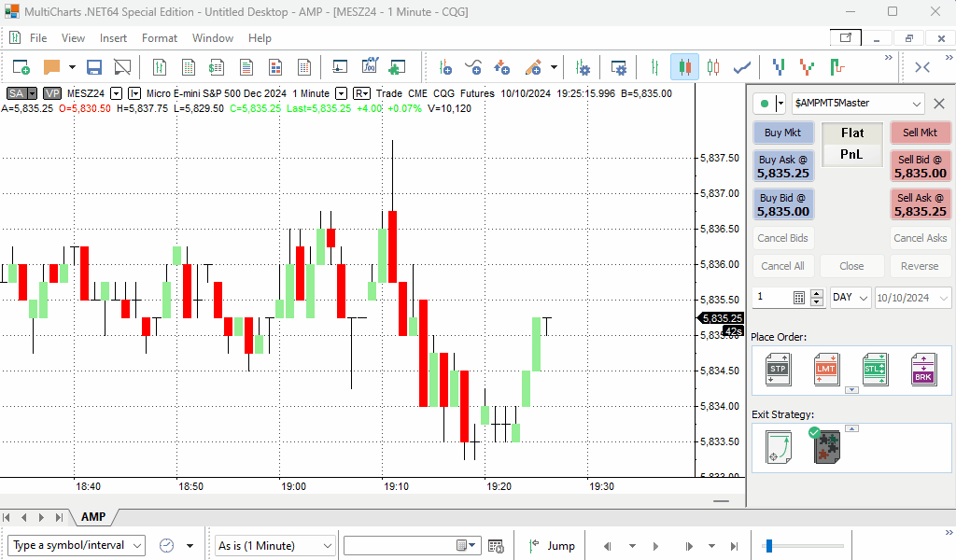Viewport: 956px width, 560px height.
Task: Click the Sell Mkt button
Action: tap(920, 133)
